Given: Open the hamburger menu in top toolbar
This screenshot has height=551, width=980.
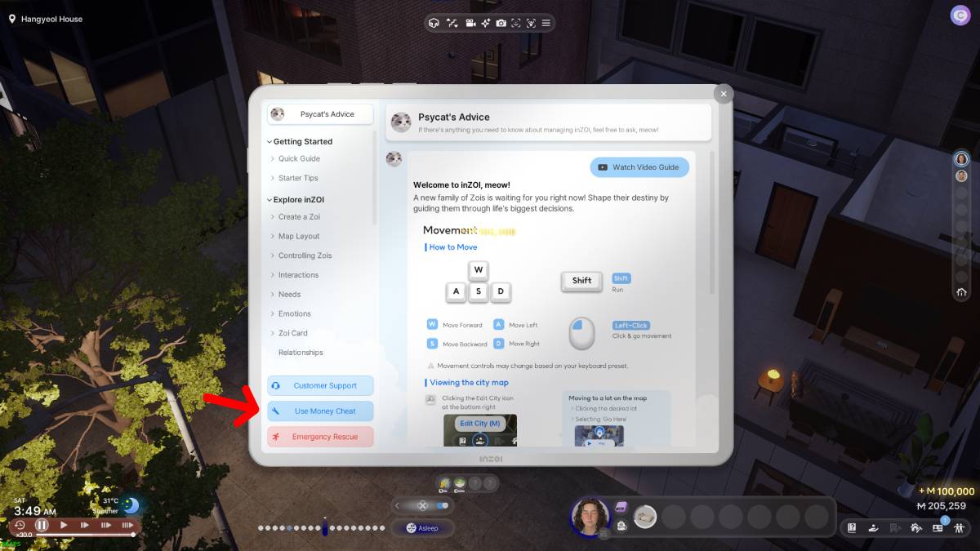Looking at the screenshot, I should 546,23.
